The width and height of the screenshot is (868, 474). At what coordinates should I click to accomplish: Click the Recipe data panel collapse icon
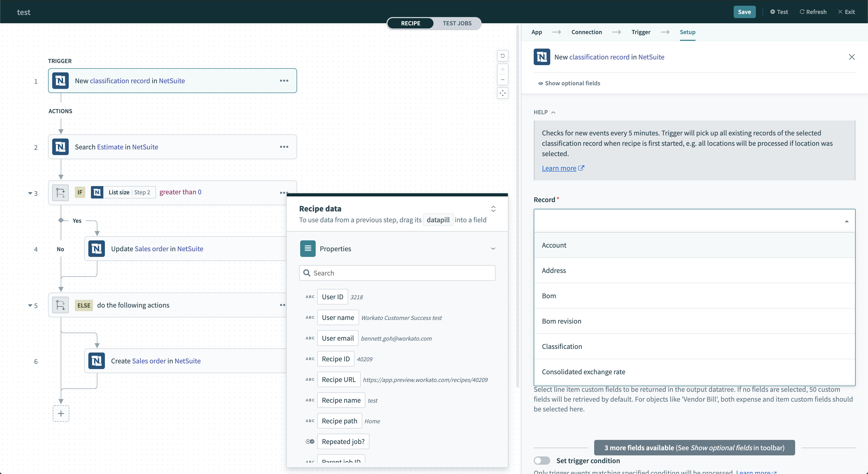point(492,208)
